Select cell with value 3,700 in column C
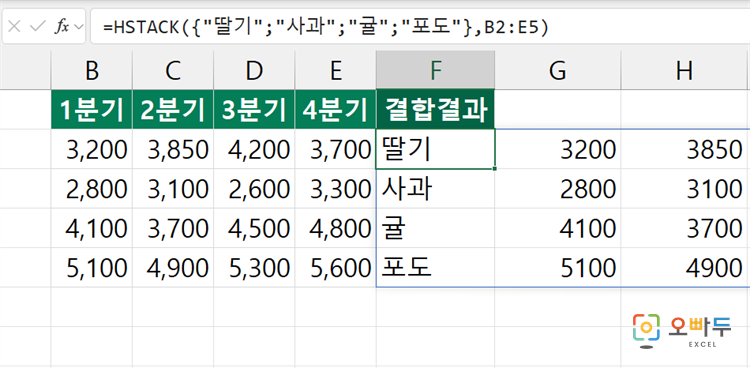 (173, 228)
